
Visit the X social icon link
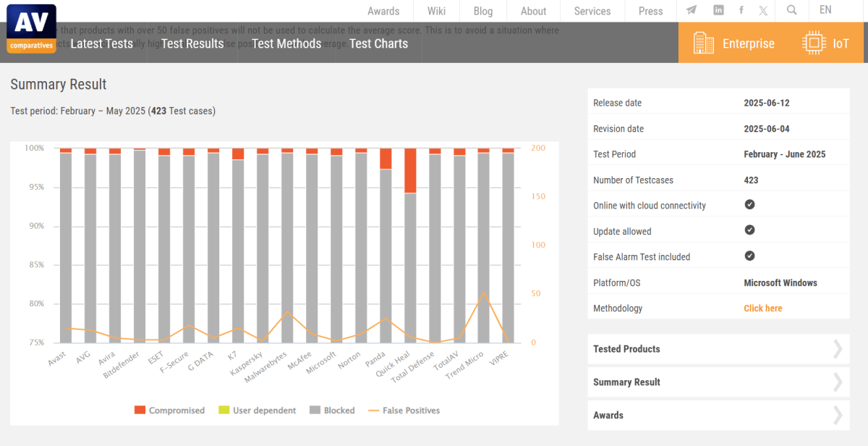click(x=764, y=10)
